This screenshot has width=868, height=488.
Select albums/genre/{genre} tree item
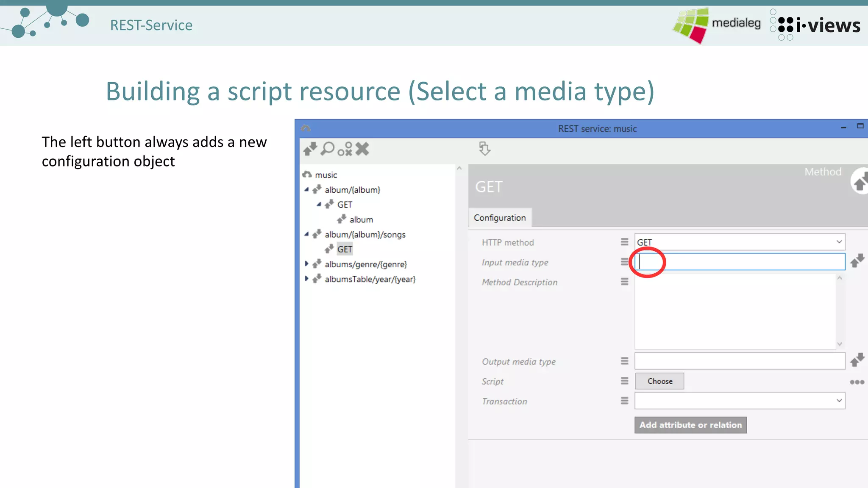(x=366, y=264)
